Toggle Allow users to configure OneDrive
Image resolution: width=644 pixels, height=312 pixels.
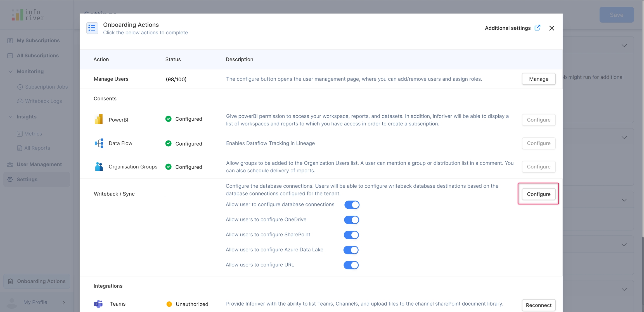351,220
